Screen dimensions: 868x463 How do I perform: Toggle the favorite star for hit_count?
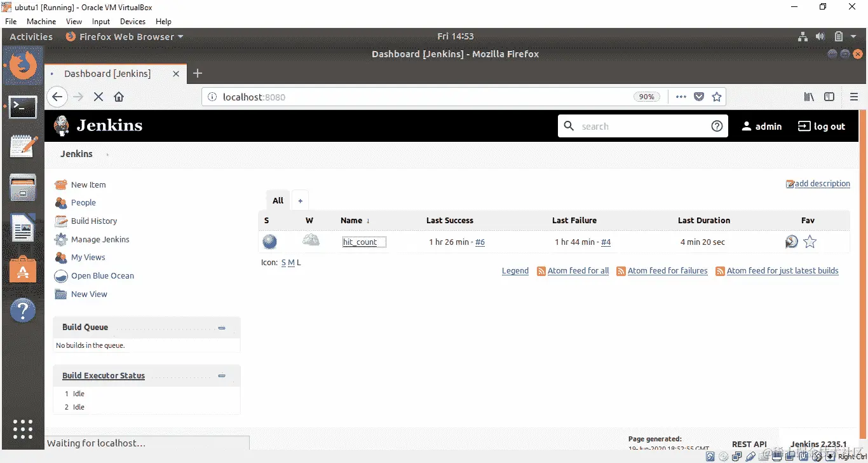pyautogui.click(x=810, y=242)
